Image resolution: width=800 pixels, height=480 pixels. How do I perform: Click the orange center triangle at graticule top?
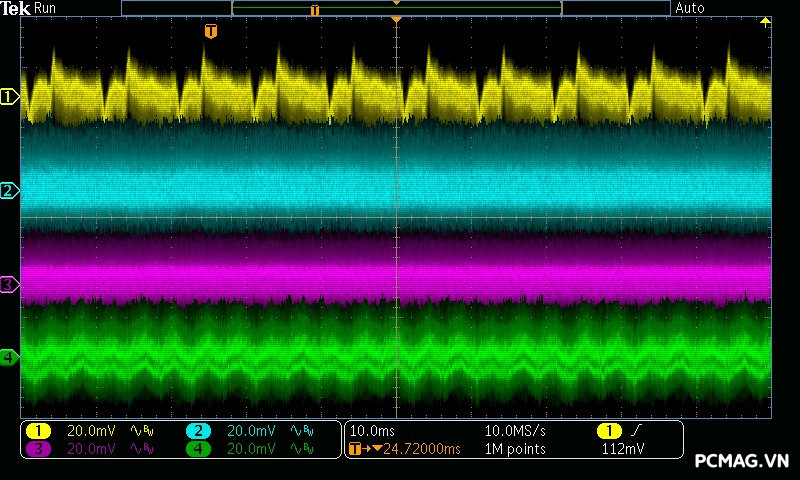click(397, 20)
